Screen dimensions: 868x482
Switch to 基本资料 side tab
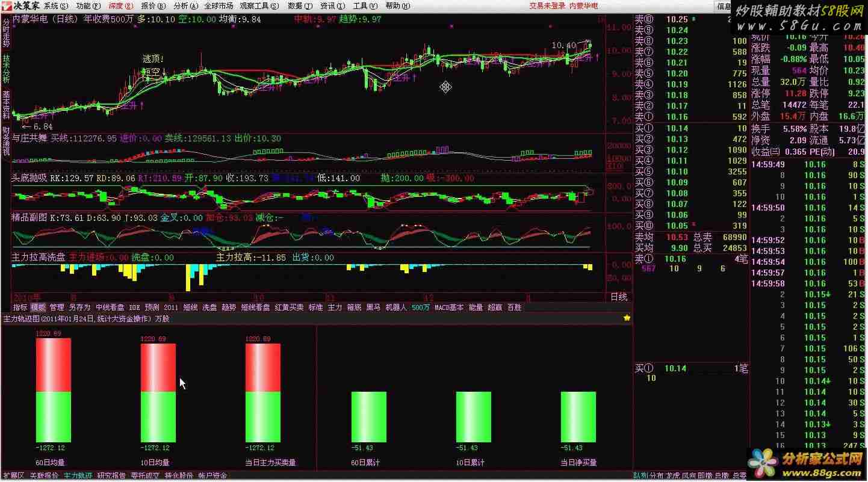pyautogui.click(x=5, y=105)
